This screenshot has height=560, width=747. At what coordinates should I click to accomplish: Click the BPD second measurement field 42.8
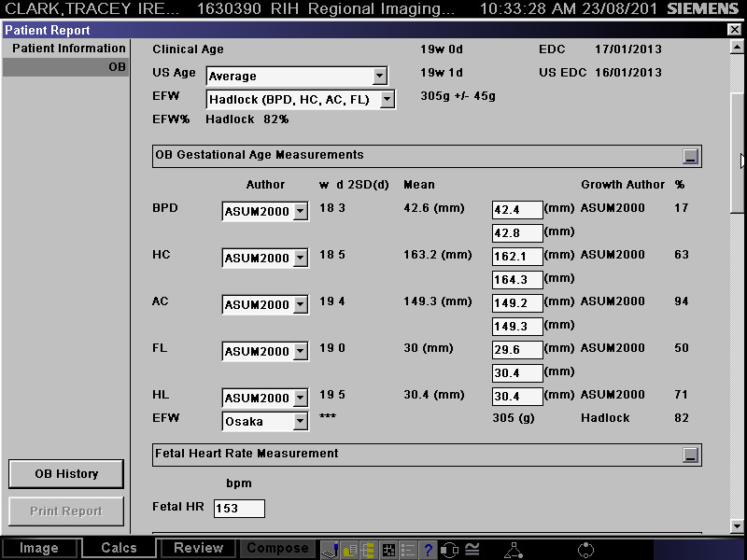(x=517, y=232)
